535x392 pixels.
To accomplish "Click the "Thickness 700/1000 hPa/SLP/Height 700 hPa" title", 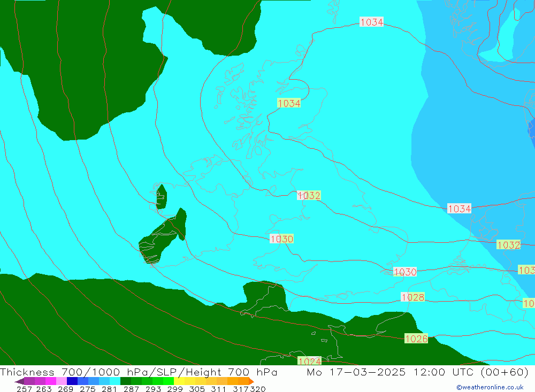I will (x=139, y=372).
